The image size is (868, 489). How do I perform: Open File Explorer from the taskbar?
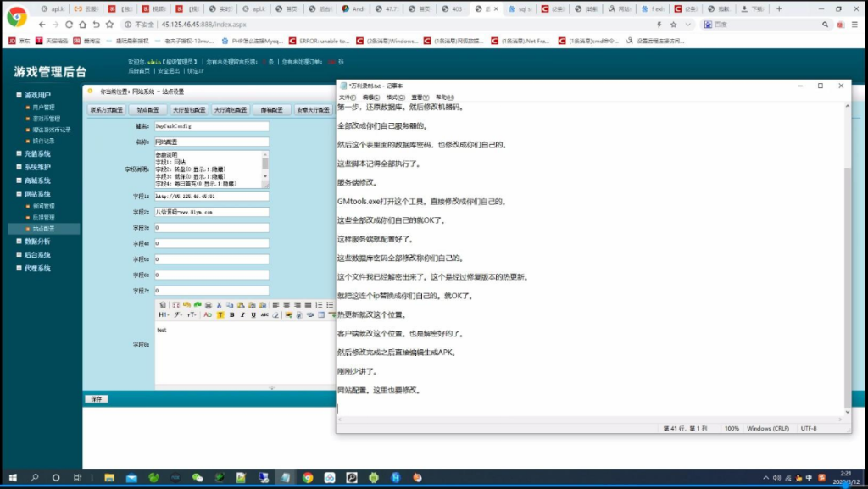[109, 477]
